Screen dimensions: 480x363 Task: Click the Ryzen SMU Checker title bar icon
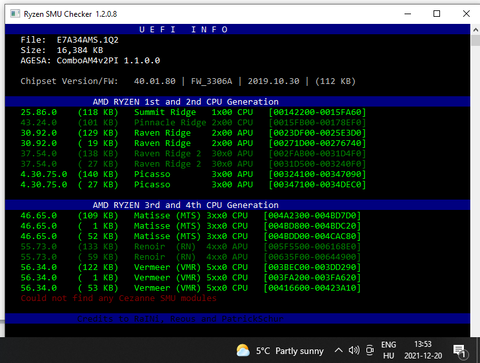click(15, 14)
